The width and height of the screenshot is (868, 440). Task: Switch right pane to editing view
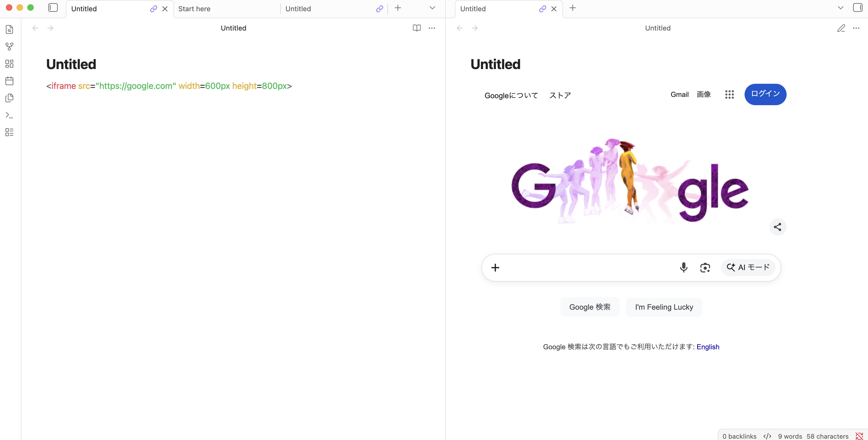[x=841, y=28]
